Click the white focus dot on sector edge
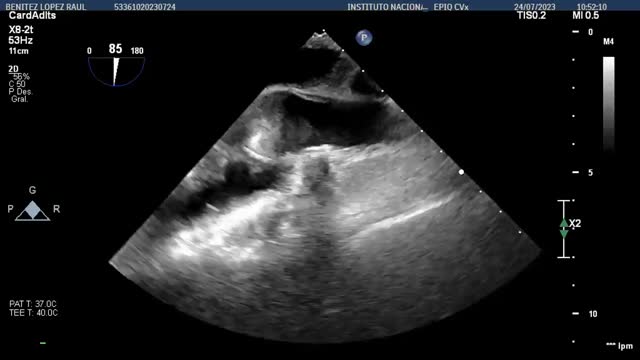The image size is (640, 360). [461, 172]
